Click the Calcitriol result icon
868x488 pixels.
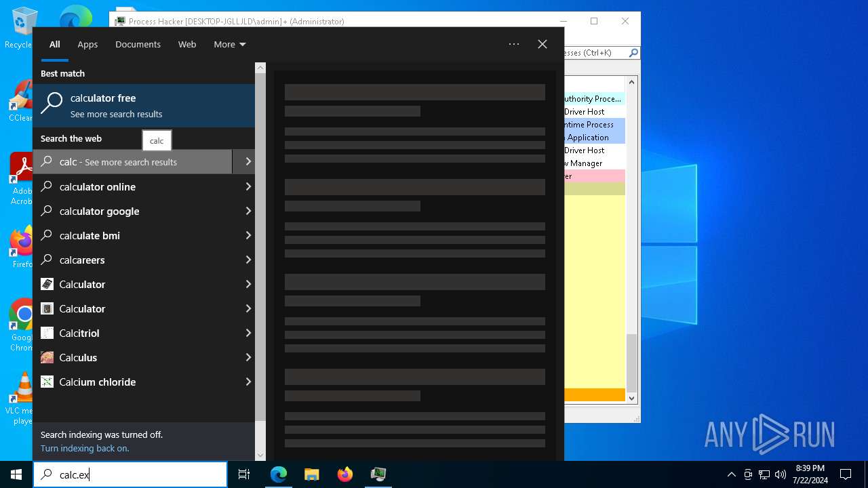coord(47,333)
